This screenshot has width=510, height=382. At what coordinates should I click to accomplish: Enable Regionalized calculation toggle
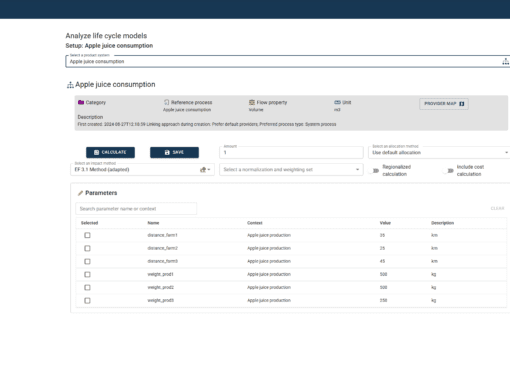pyautogui.click(x=374, y=171)
